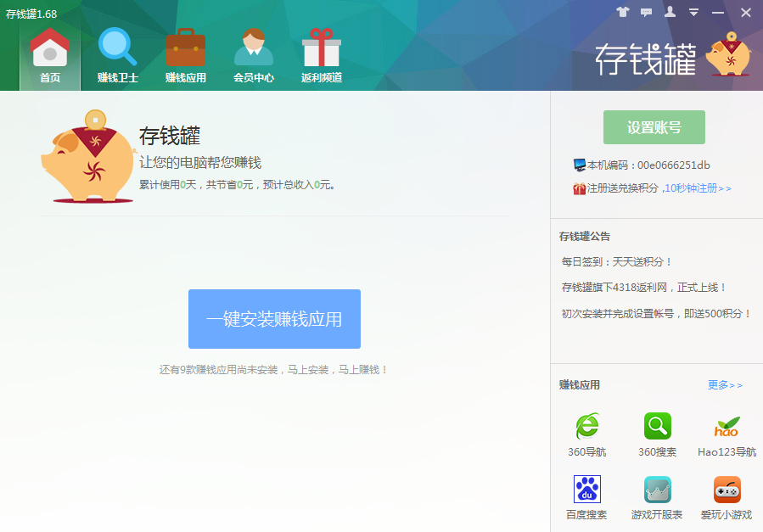Viewport: 763px width, 532px height.
Task: Open the skin (t-shirt) icon in title bar
Action: coord(622,12)
